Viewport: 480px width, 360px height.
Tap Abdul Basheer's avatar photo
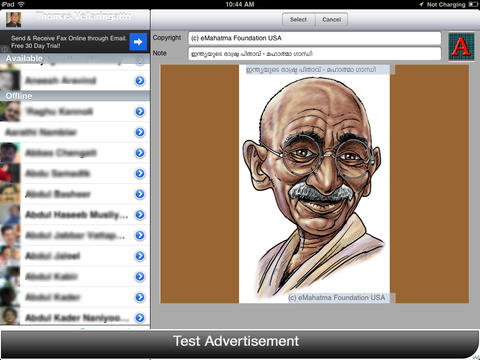pyautogui.click(x=10, y=194)
